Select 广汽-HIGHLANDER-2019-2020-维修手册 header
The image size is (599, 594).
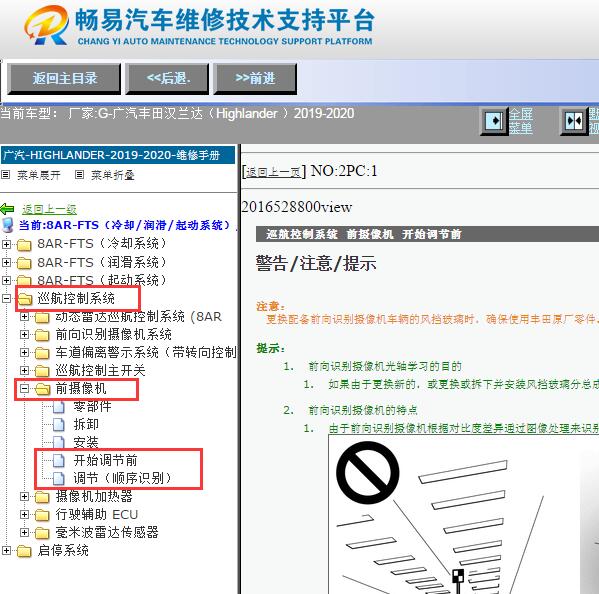118,155
